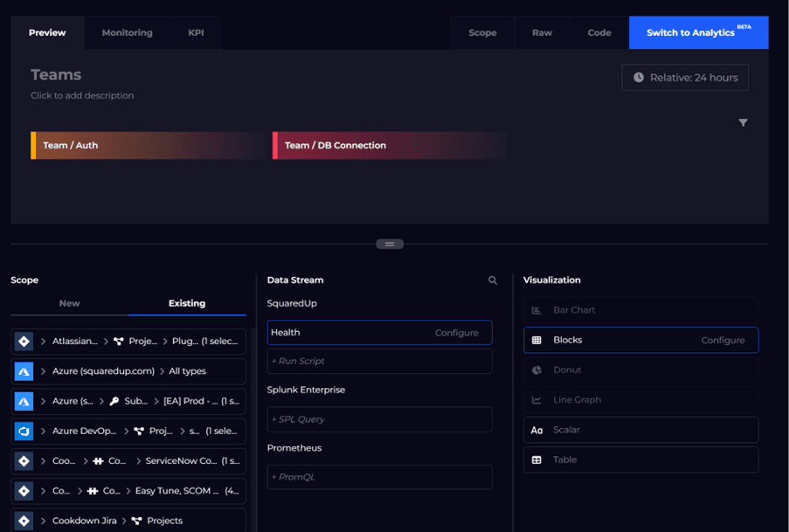The image size is (789, 532).
Task: Click the Cookdown Jira scope icon
Action: tap(24, 521)
